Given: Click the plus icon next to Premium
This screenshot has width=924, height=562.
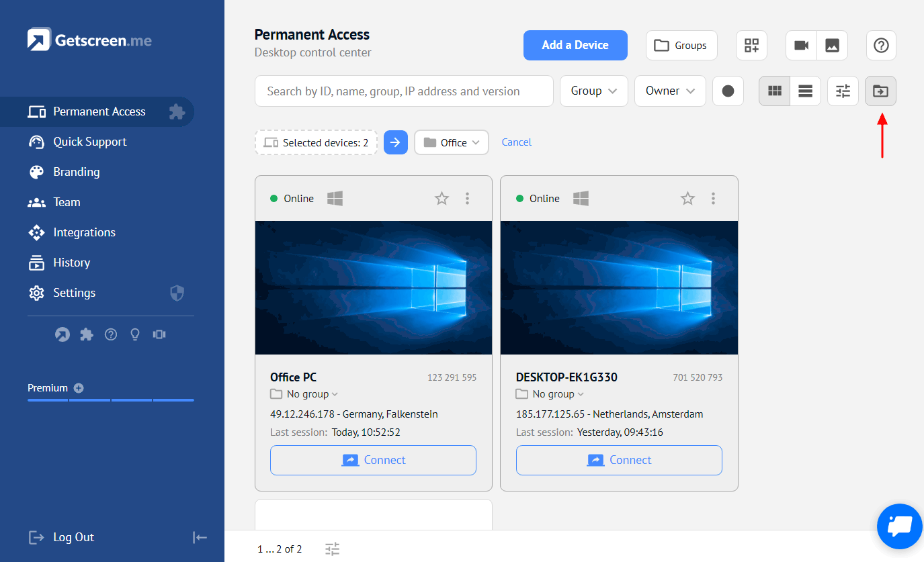Looking at the screenshot, I should coord(79,388).
